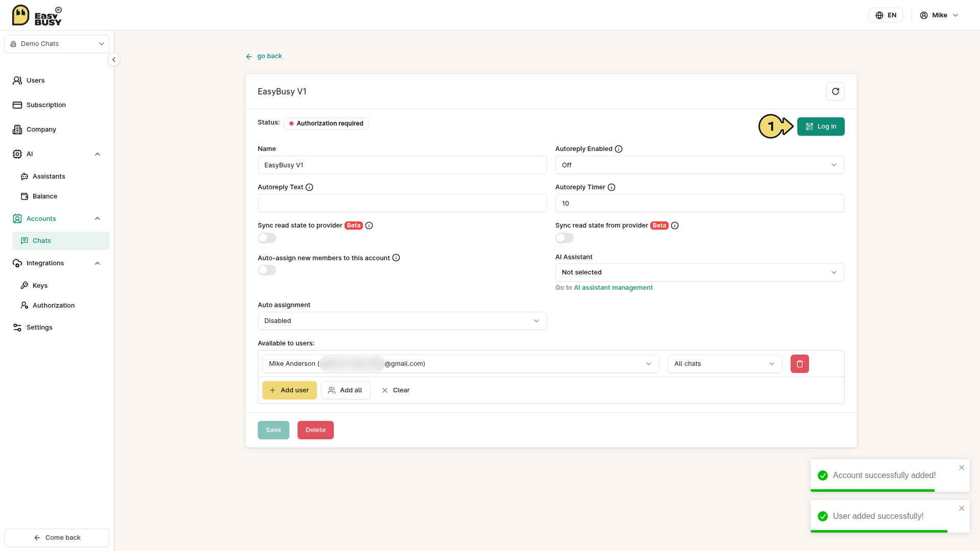The width and height of the screenshot is (980, 551).
Task: Click info icon for Sync read state from provider
Action: (x=675, y=226)
